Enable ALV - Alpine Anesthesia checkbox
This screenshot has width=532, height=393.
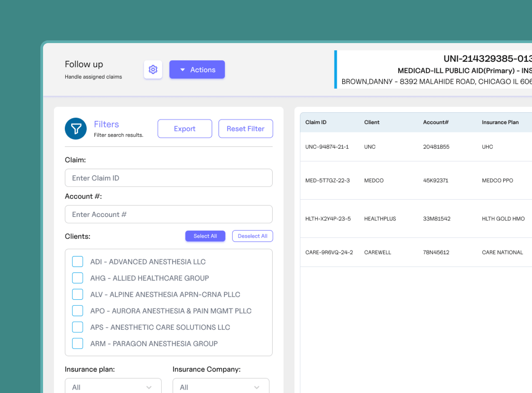coord(77,294)
